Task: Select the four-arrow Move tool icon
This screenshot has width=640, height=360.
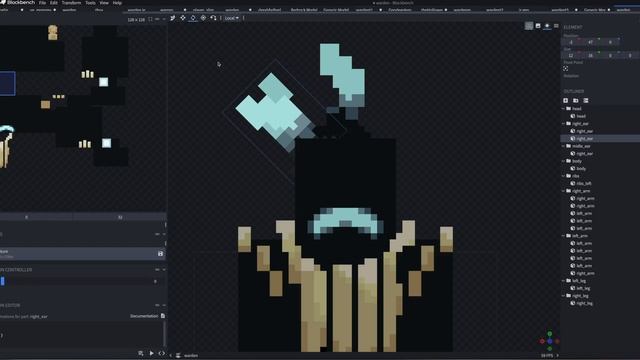Action: click(183, 18)
